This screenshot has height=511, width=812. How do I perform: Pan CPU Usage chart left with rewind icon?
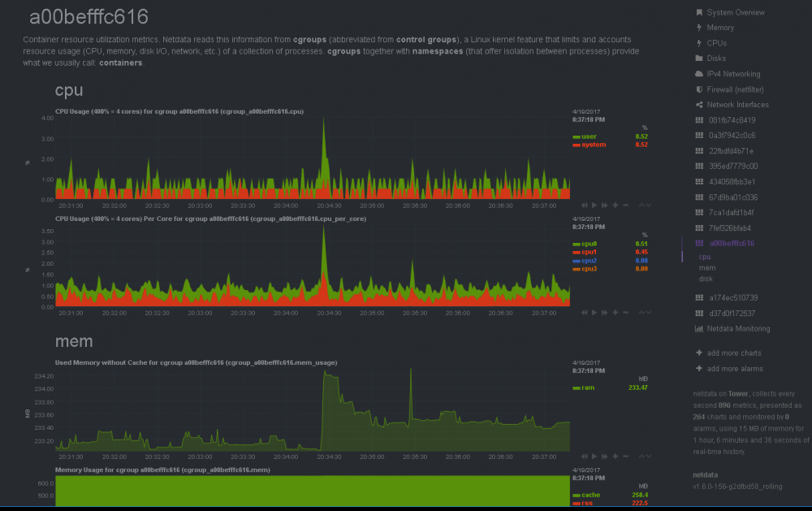pyautogui.click(x=584, y=206)
